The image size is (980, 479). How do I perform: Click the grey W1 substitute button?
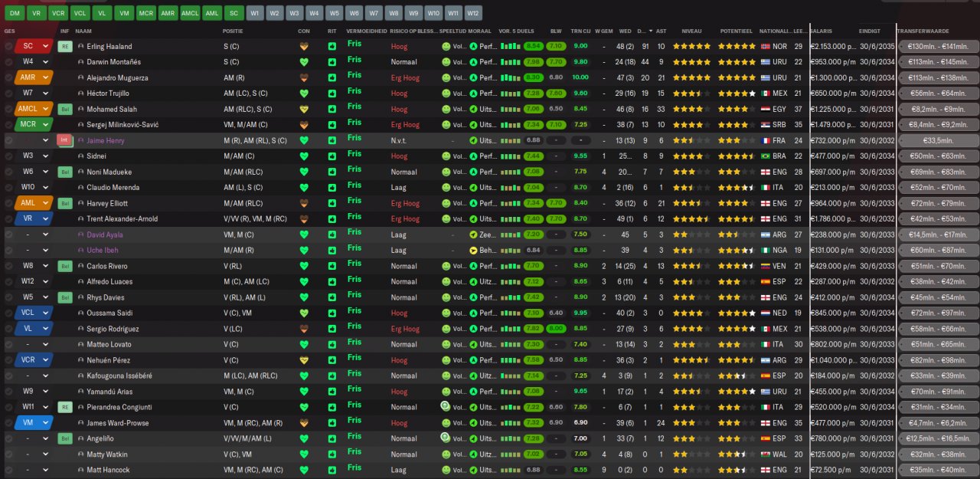tap(256, 13)
